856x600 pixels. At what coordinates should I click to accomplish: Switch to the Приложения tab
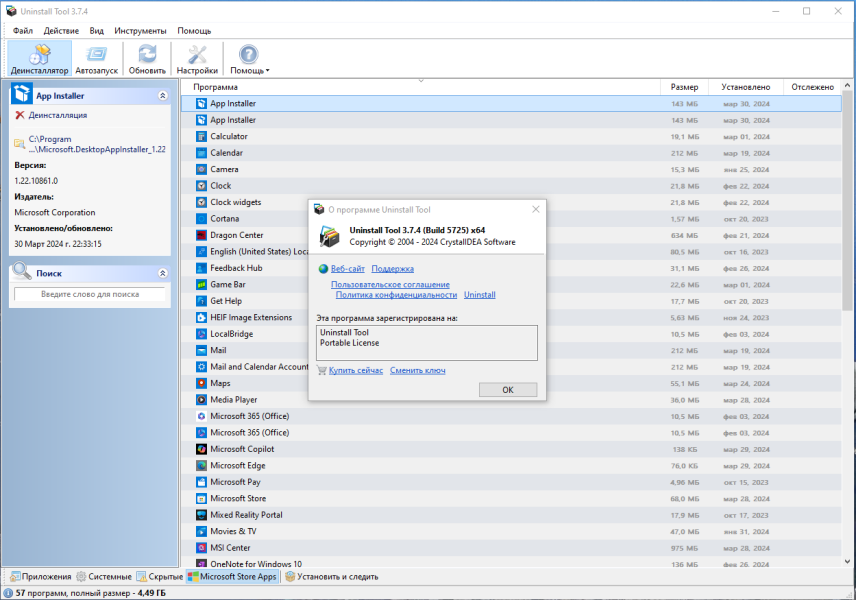pos(41,577)
